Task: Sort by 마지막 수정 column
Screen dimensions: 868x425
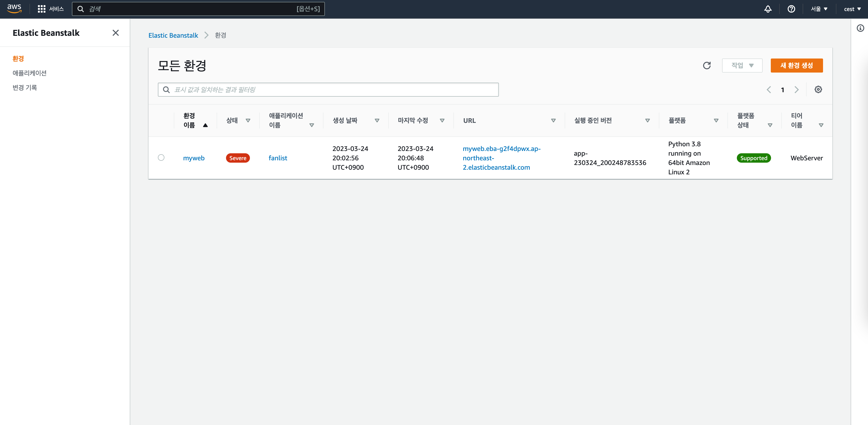Action: pyautogui.click(x=442, y=121)
